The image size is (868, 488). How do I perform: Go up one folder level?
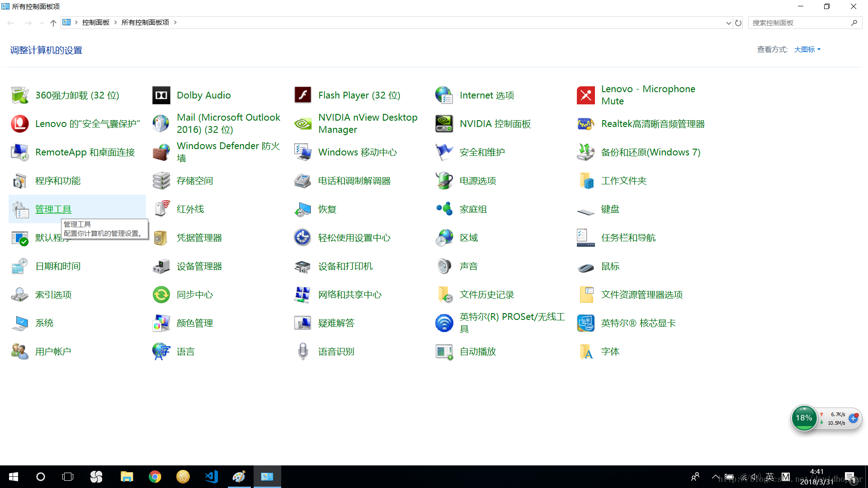(53, 23)
